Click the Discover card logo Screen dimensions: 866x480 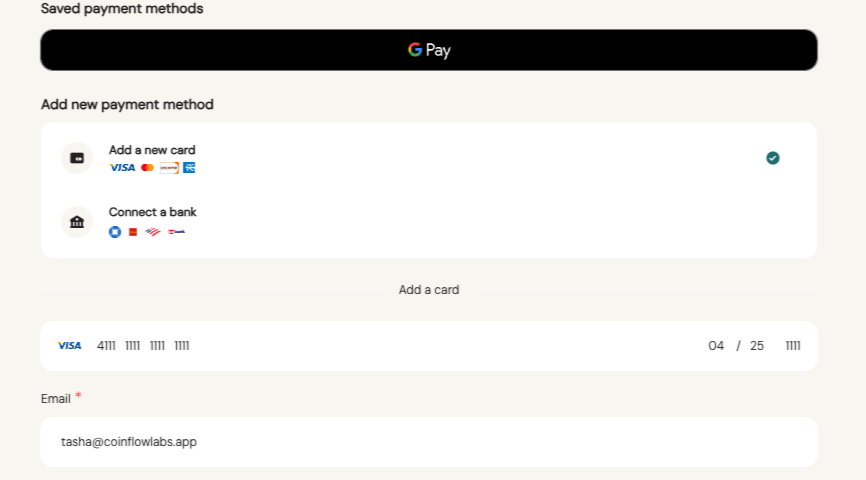click(169, 167)
